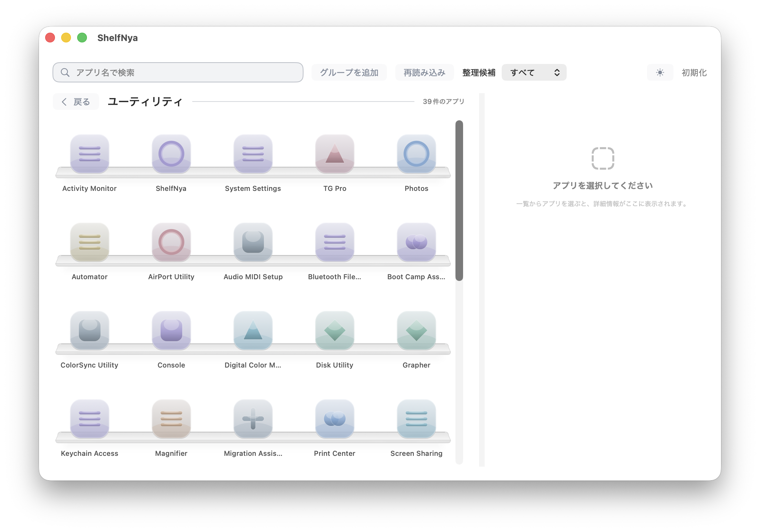Open the ColorSync Utility icon

pos(89,330)
